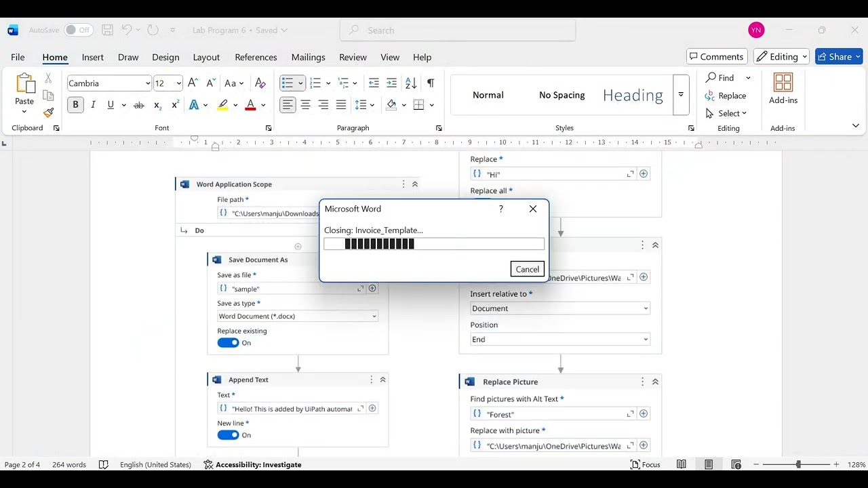Show paragraph marks with pilcrow icon
Screen dimensions: 868x488
point(430,83)
